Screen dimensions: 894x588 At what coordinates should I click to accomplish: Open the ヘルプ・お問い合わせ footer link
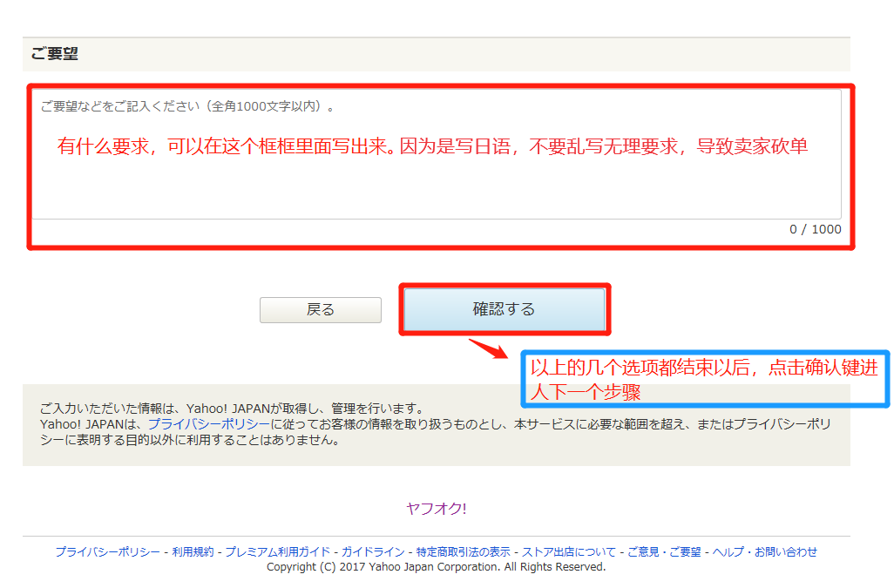(x=765, y=551)
